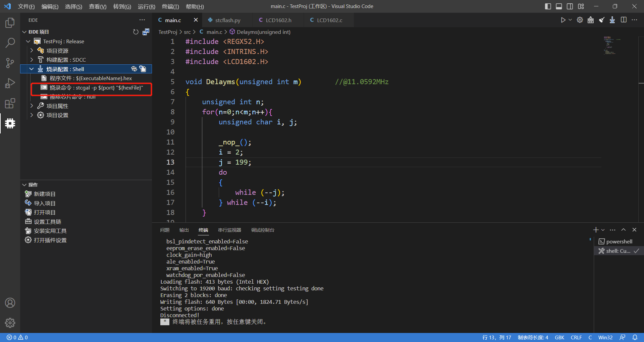Screen dimensions: 644x342
Task: Switch to 问题 panel tab
Action: (165, 230)
